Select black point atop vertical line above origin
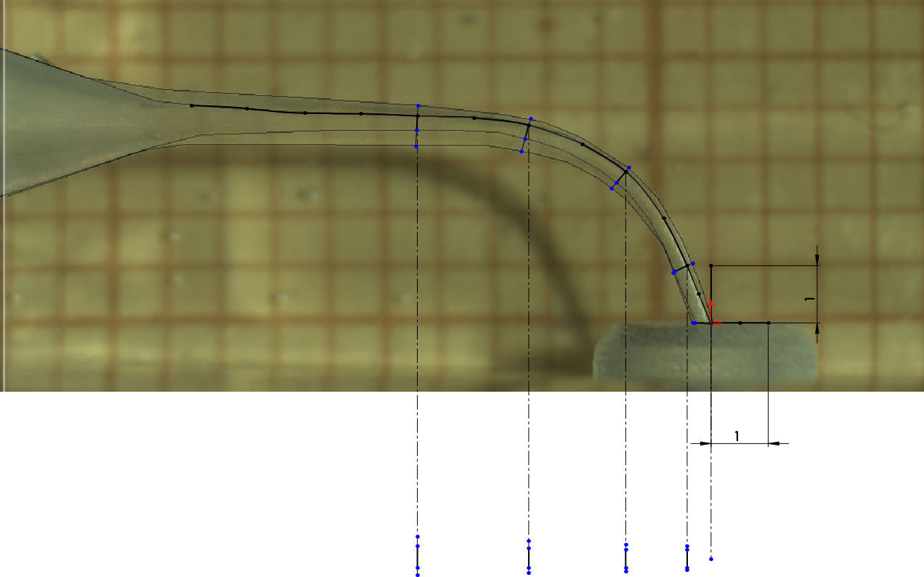The image size is (924, 577). click(711, 266)
